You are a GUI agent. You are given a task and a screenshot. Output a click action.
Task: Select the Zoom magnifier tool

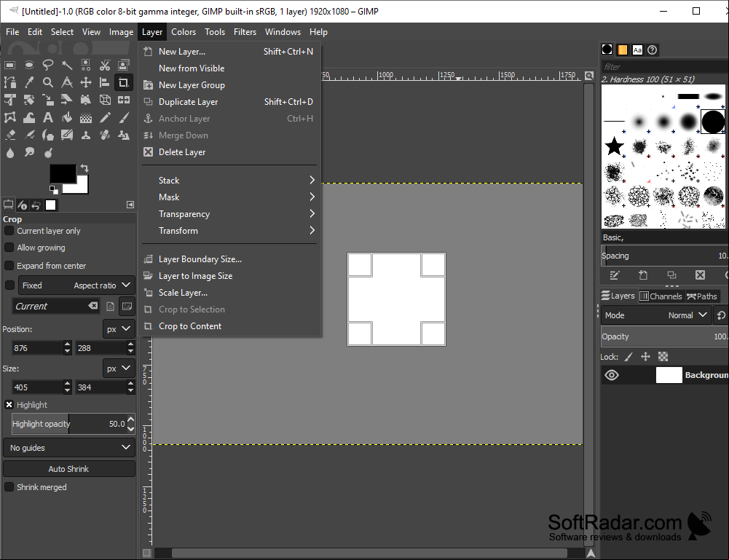(x=48, y=83)
